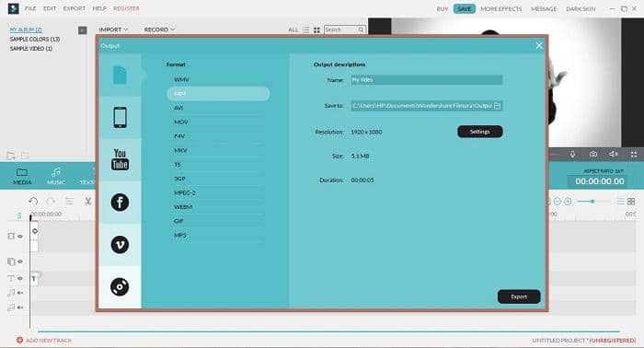Viewport: 644px width, 348px height.
Task: Click the plus icon for Add New Track
Action: coord(19,341)
